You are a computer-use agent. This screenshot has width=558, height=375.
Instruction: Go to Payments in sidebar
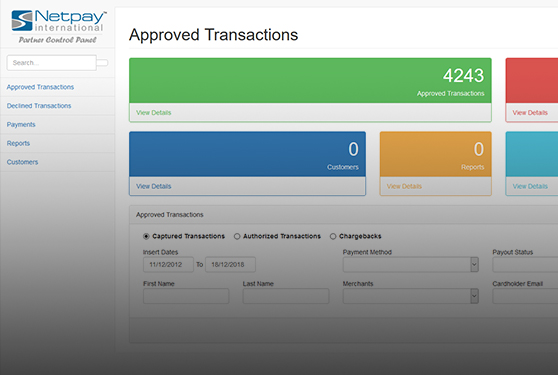21,125
